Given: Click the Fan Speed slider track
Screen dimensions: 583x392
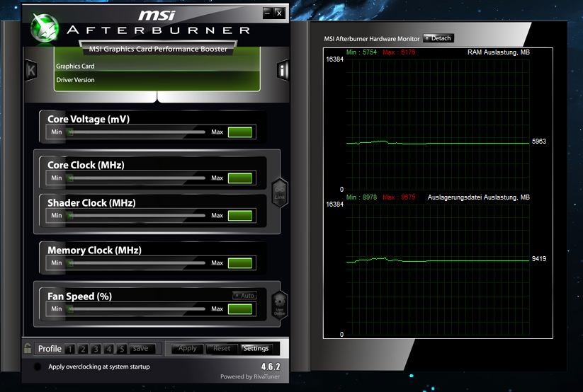Looking at the screenshot, I should [137, 309].
